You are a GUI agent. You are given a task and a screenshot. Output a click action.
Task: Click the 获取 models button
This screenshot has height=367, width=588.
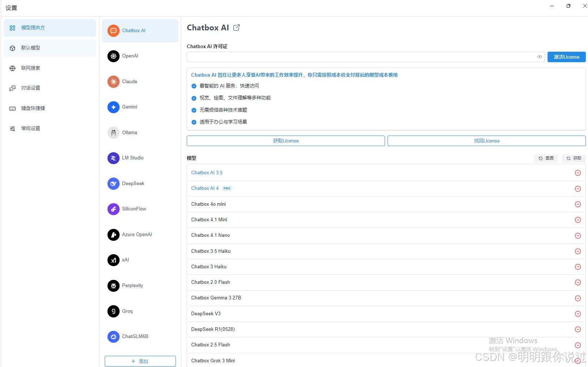pos(574,158)
